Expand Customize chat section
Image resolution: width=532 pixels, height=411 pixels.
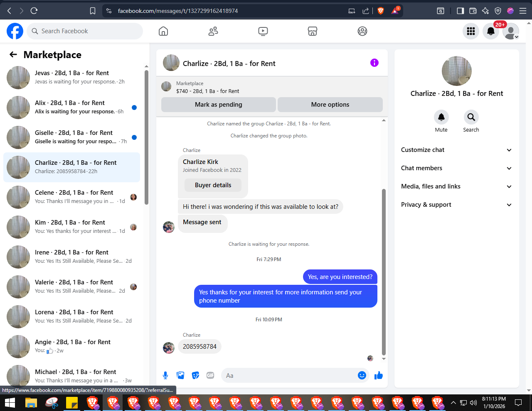(456, 150)
